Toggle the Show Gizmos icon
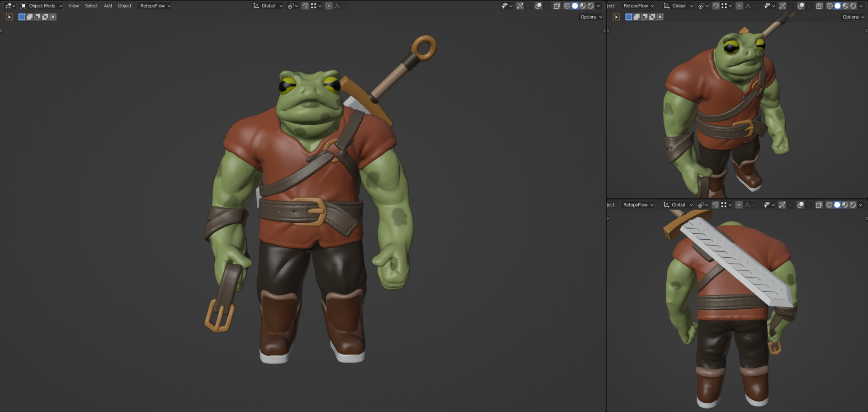 [x=519, y=5]
